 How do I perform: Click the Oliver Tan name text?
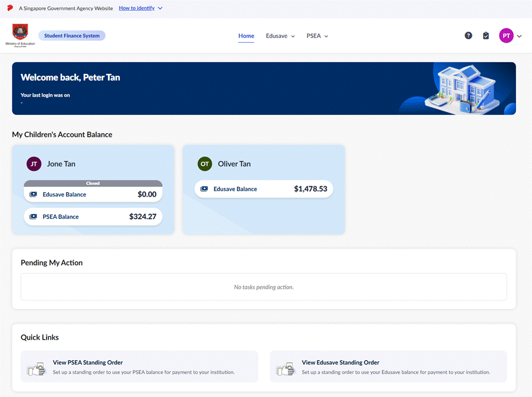pos(234,164)
